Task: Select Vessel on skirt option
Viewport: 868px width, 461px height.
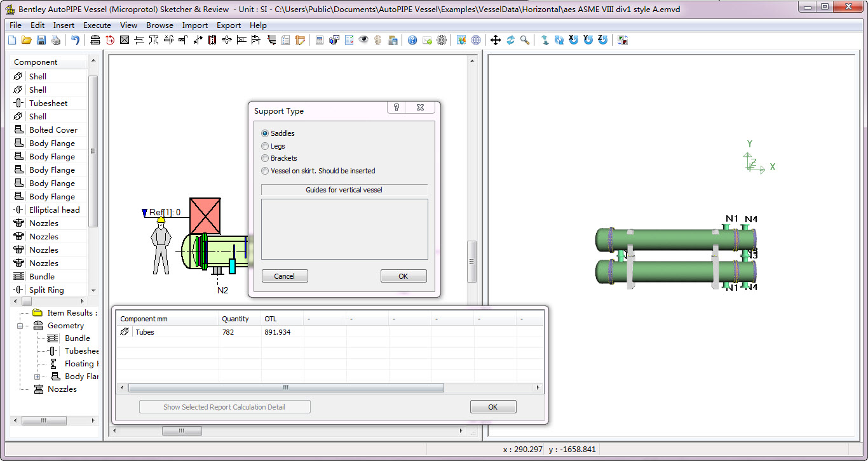Action: click(265, 171)
